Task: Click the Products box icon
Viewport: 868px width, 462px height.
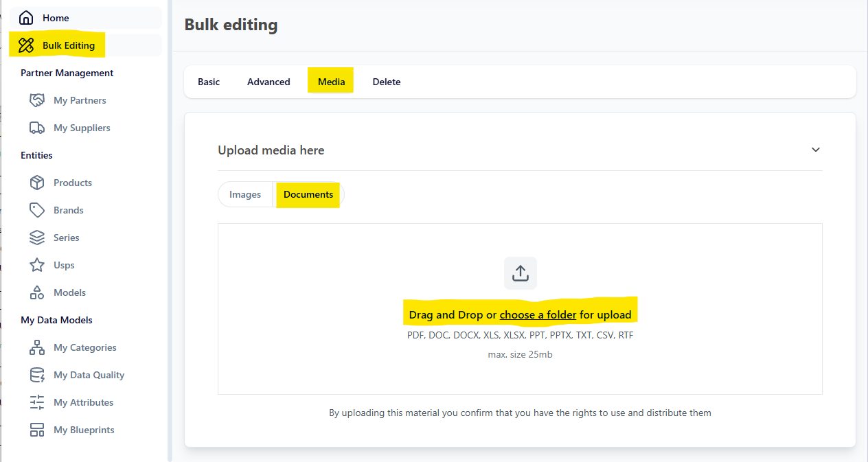Action: pos(37,183)
